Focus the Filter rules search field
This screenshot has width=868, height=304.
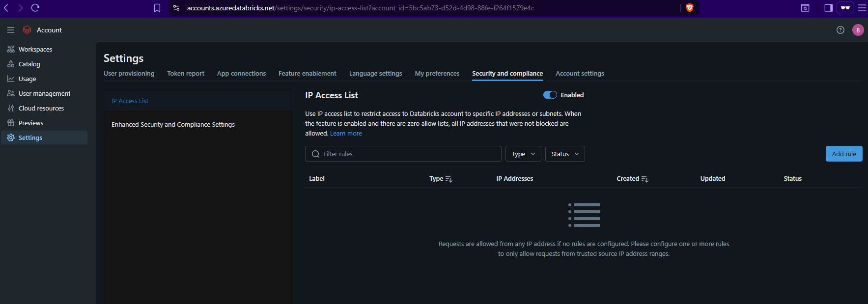(403, 154)
